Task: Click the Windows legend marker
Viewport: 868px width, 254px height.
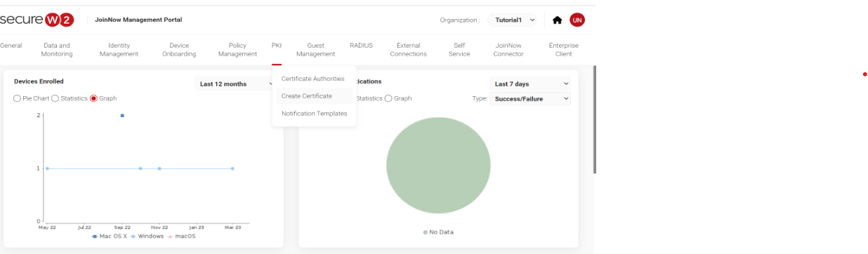Action: coord(133,236)
